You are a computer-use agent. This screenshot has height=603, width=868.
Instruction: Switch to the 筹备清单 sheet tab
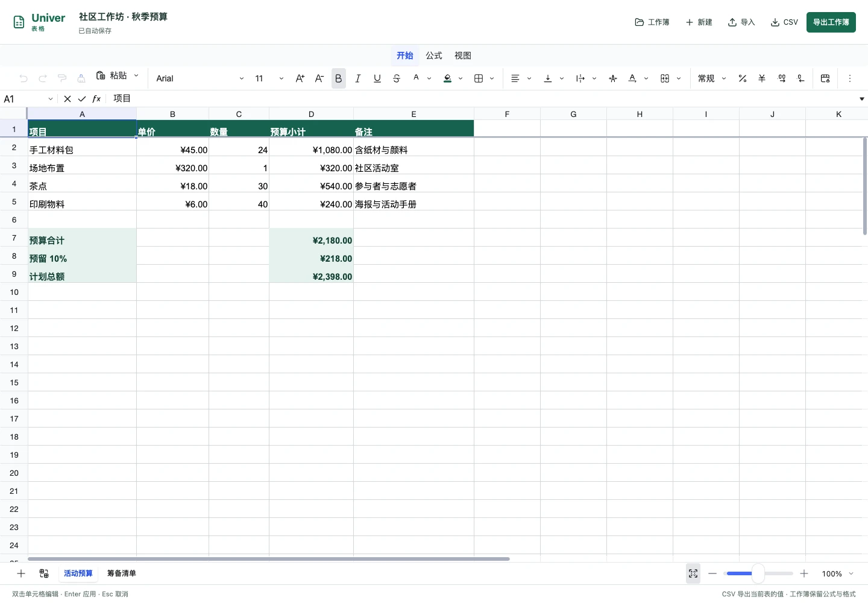tap(122, 573)
